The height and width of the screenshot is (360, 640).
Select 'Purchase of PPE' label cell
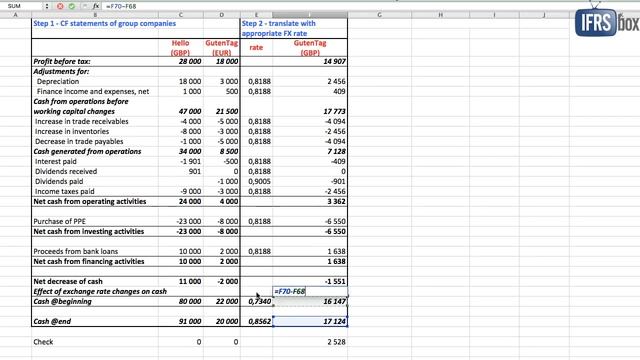click(95, 222)
